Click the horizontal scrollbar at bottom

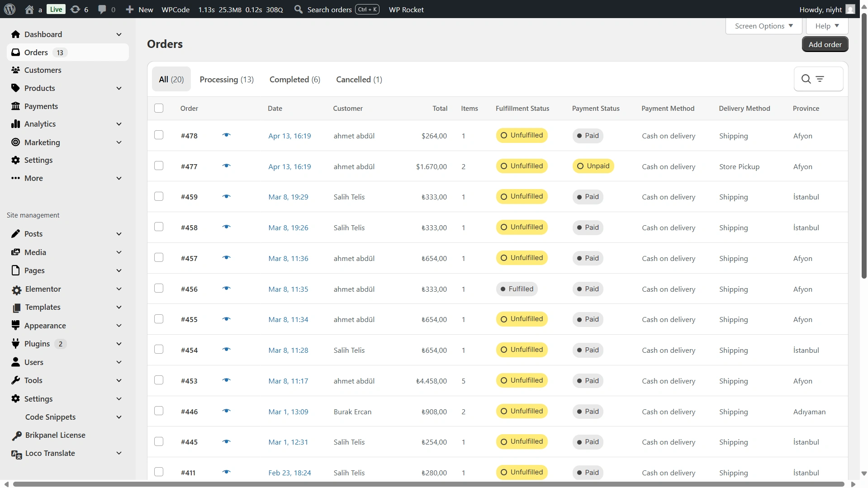[428, 484]
